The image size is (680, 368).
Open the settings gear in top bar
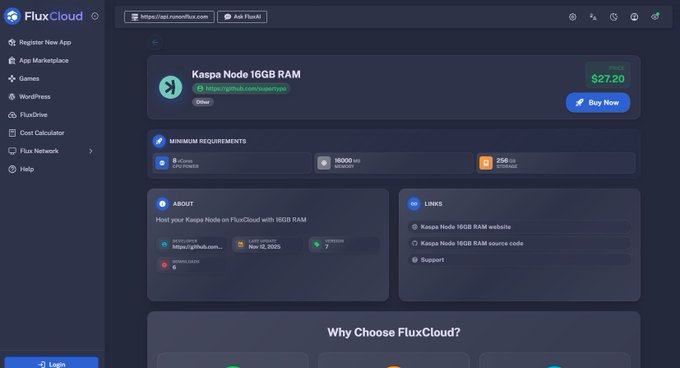click(x=572, y=17)
